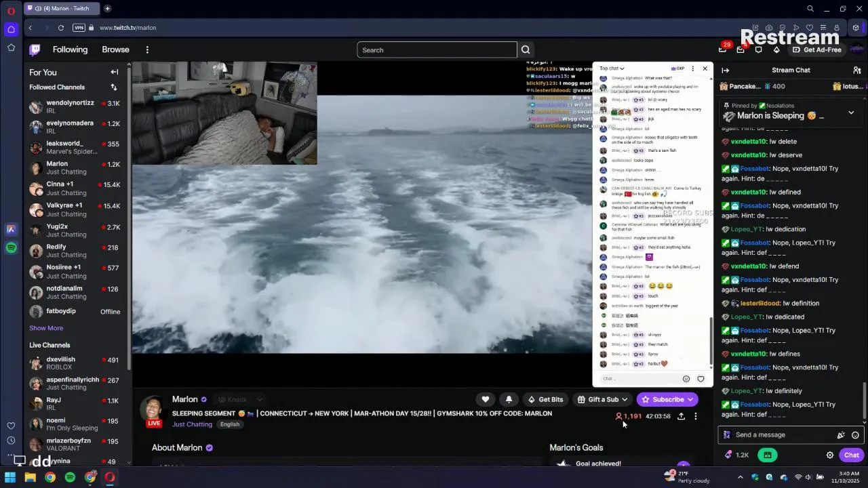Reload the Twitch page
Screen dimensions: 868x488
click(x=61, y=28)
